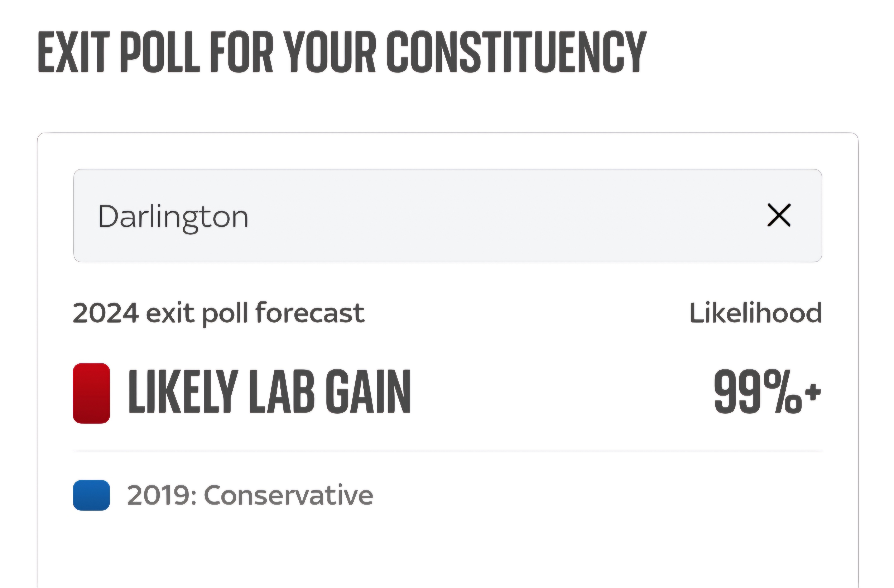Click the horizontal divider under the forecast
894x588 pixels.
(448, 451)
